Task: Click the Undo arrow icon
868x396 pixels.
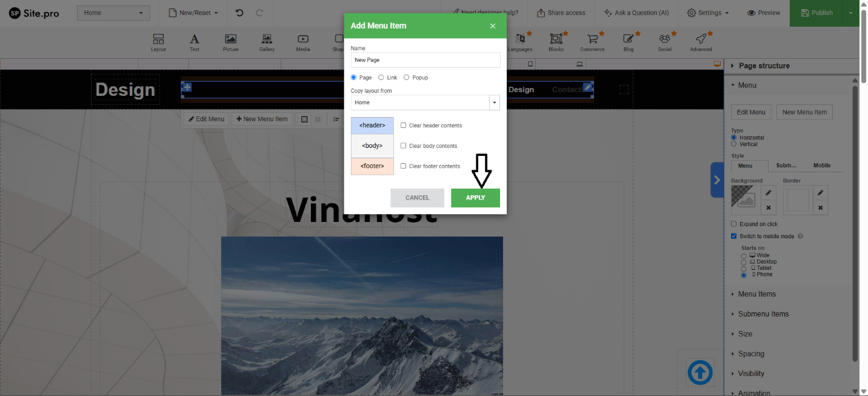Action: pyautogui.click(x=239, y=13)
